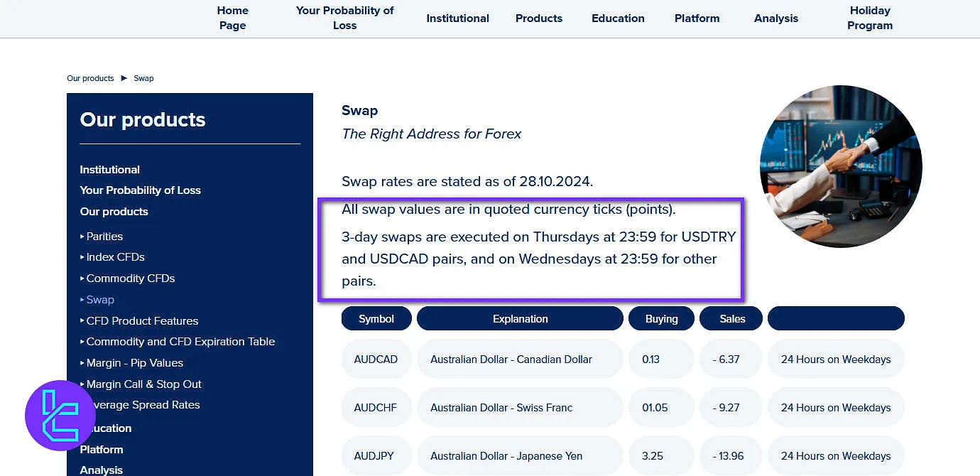The width and height of the screenshot is (980, 476).
Task: Open the Education menu
Action: coord(617,18)
